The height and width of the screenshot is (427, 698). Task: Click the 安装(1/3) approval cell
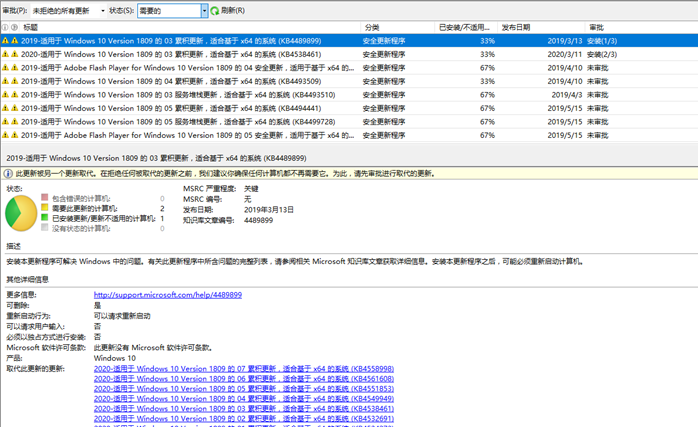[602, 41]
